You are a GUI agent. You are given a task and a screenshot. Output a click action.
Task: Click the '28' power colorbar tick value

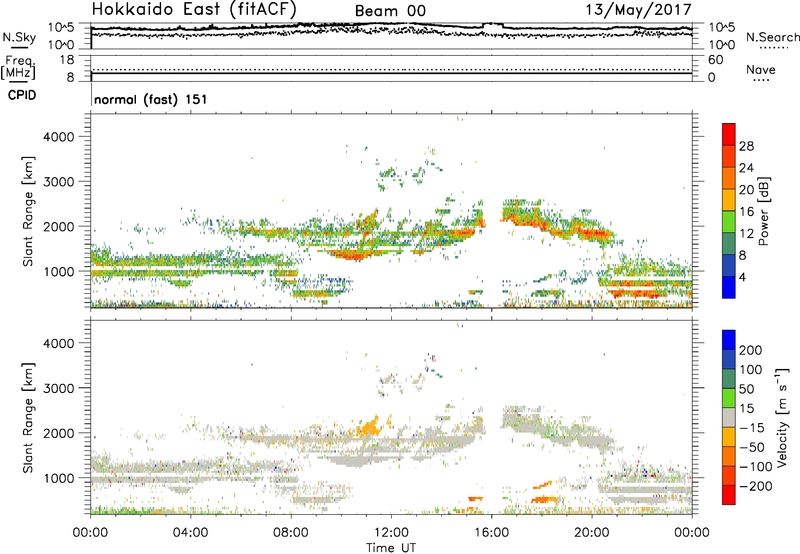[x=746, y=146]
